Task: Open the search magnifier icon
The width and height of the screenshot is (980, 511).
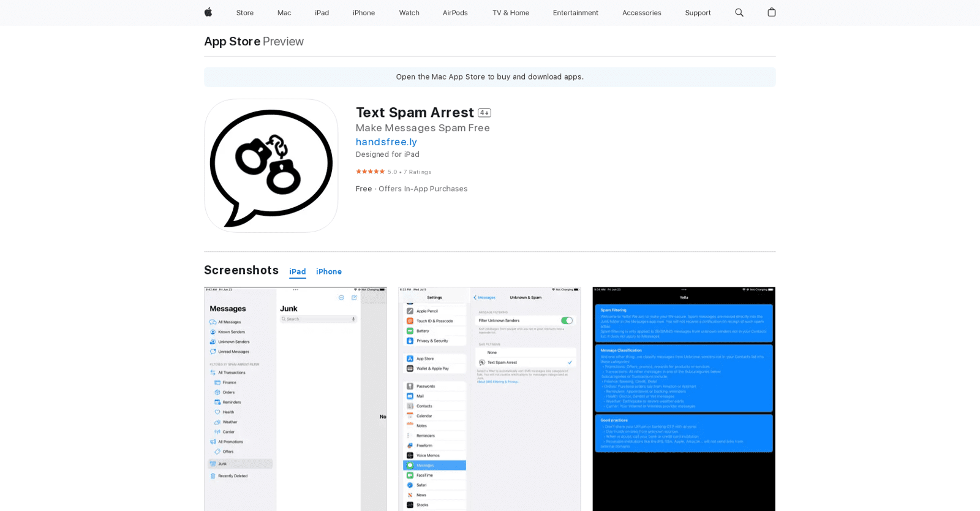Action: [x=739, y=12]
